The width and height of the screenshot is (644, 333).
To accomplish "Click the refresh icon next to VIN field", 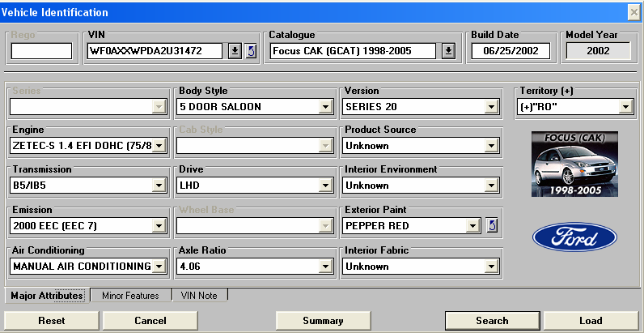I will point(251,51).
